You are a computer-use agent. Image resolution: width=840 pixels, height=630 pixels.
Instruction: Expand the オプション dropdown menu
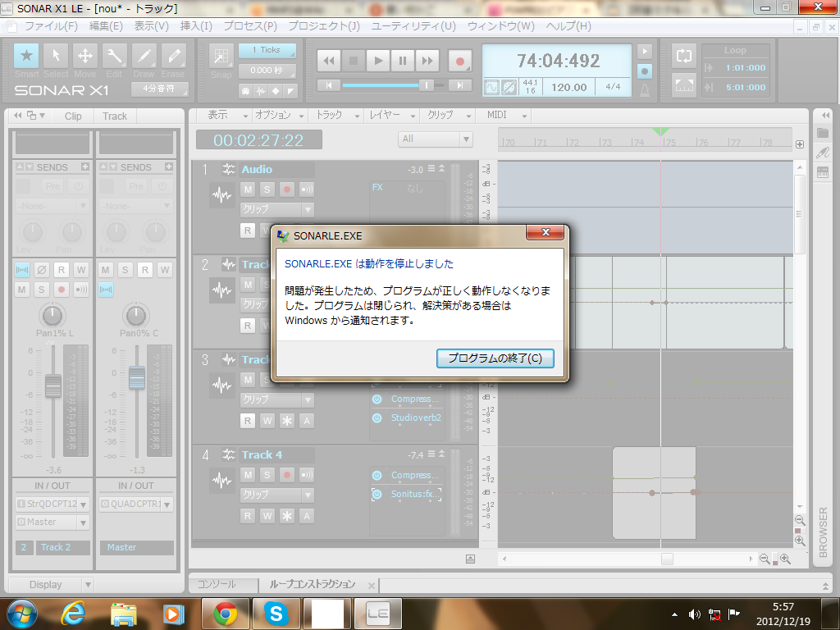pos(279,115)
